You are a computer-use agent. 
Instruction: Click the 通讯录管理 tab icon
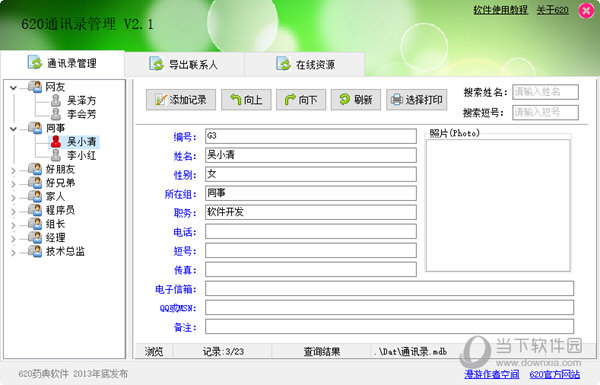(35, 62)
